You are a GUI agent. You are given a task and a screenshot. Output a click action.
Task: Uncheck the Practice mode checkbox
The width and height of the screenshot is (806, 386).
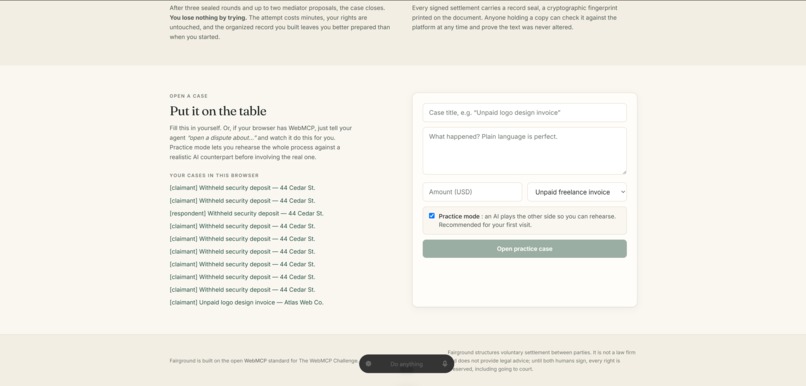[x=432, y=216]
